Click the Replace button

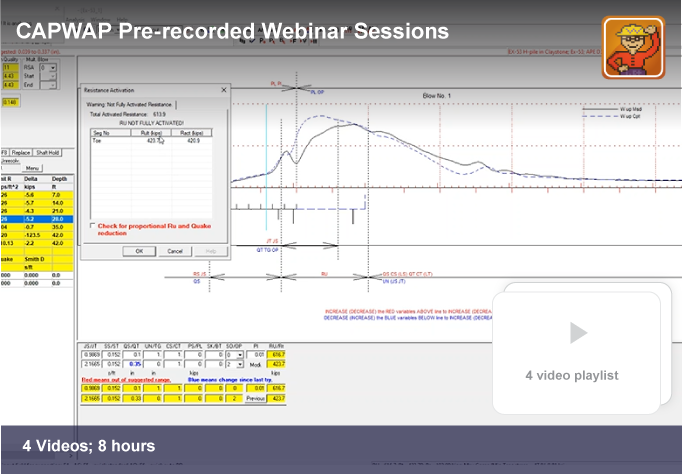(x=21, y=153)
